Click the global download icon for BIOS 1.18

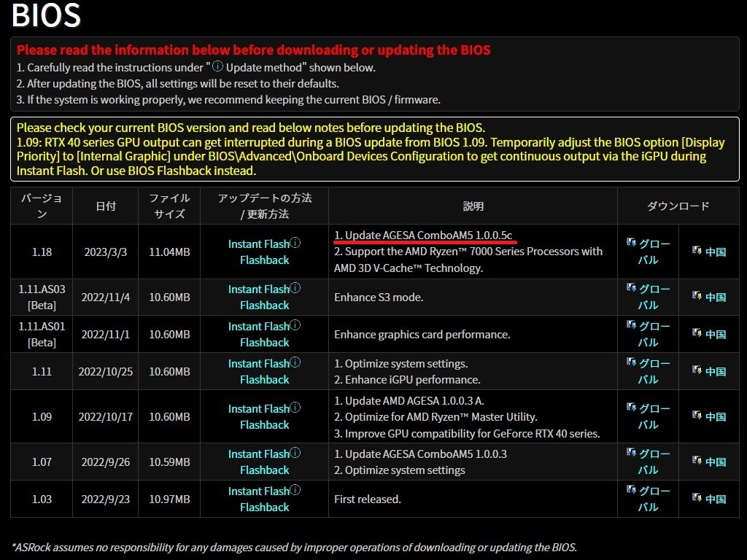pos(631,243)
